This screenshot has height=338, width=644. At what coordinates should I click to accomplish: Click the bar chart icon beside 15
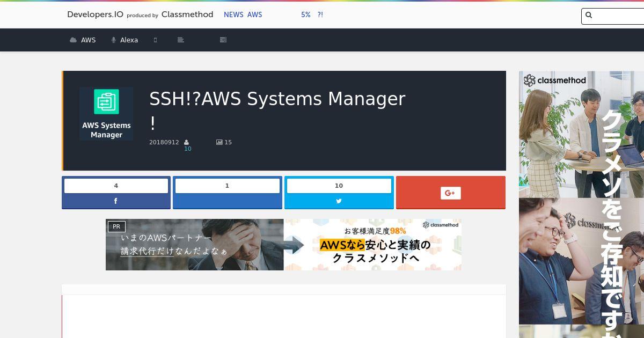tap(219, 142)
